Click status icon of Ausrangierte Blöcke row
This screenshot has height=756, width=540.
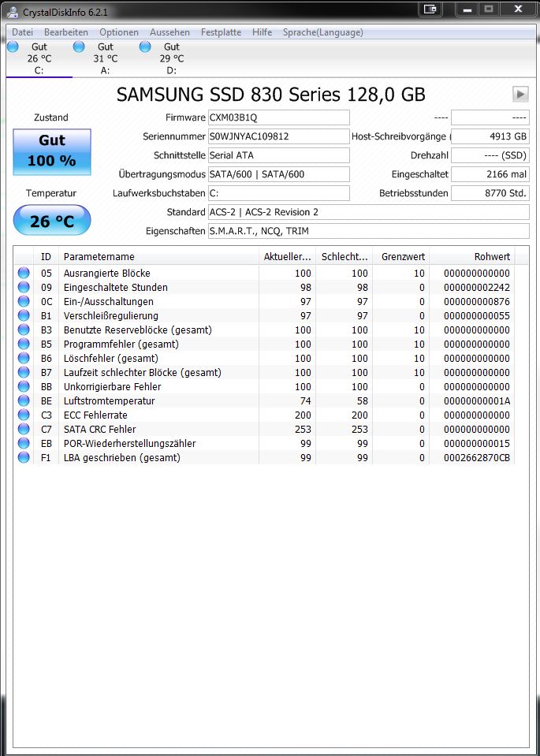24,273
